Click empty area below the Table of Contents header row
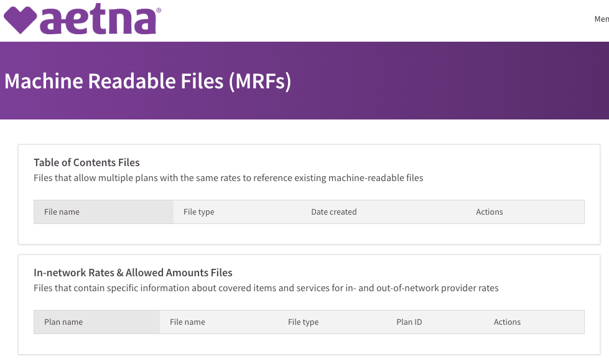 (x=309, y=233)
